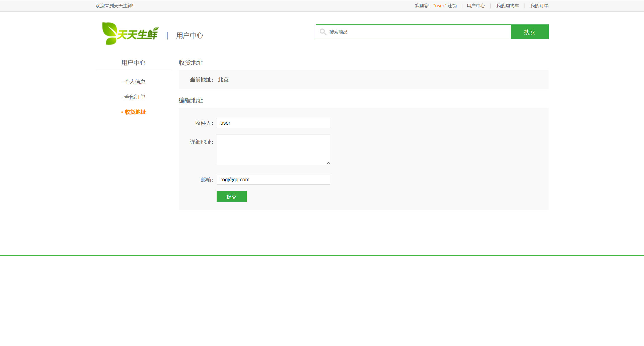Click the 收件人 input containing 'user'
Viewport: 644px width, 346px height.
coord(273,123)
